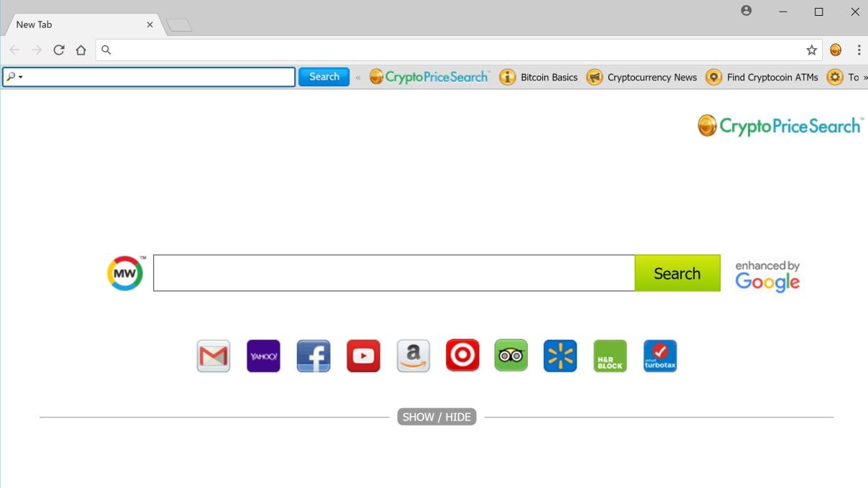The width and height of the screenshot is (868, 488).
Task: Click the gear icon next to To
Action: coord(835,77)
